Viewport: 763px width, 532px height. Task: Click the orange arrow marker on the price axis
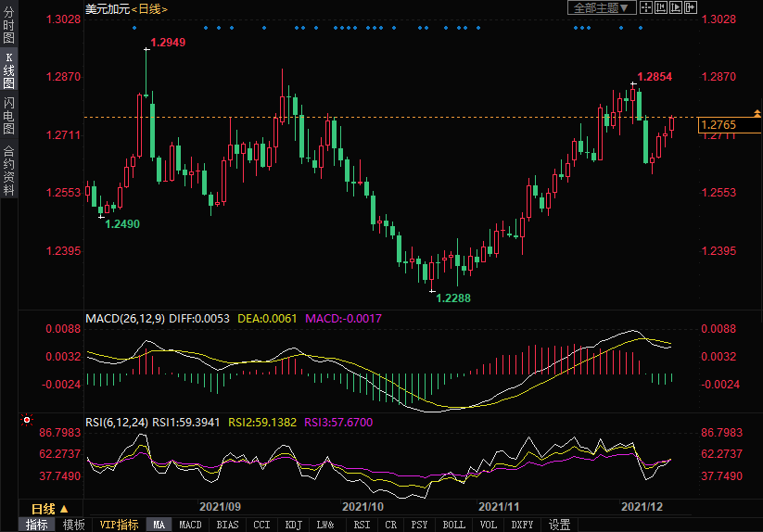[x=757, y=111]
